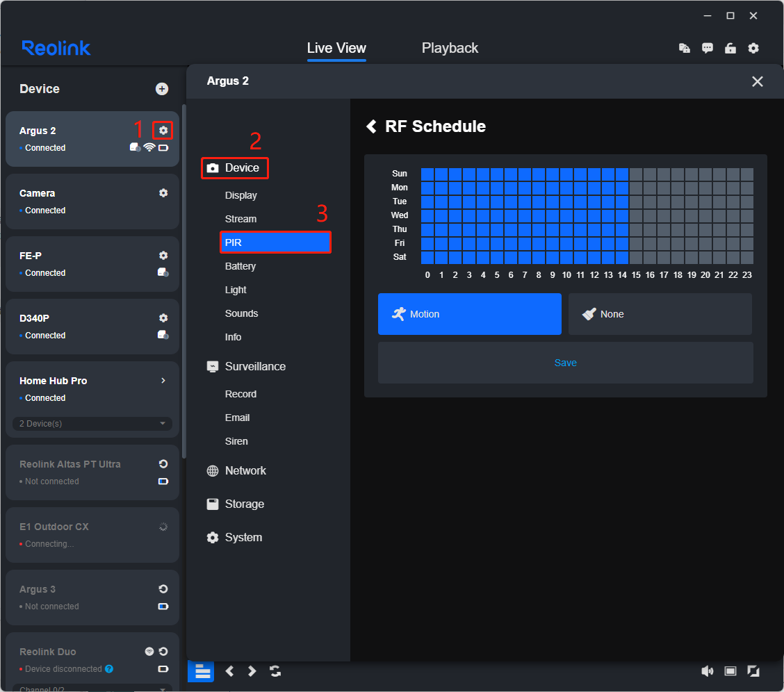Open the PIR settings page
Image resolution: width=784 pixels, height=692 pixels.
275,242
